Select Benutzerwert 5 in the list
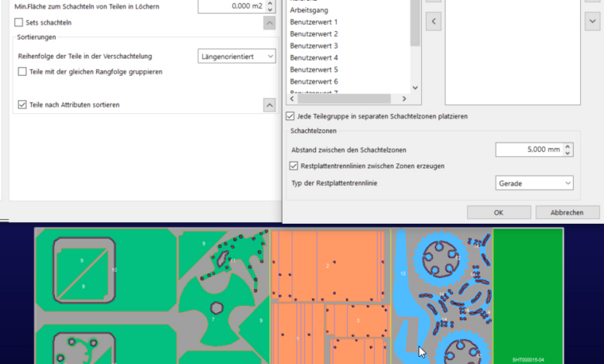 click(x=314, y=70)
